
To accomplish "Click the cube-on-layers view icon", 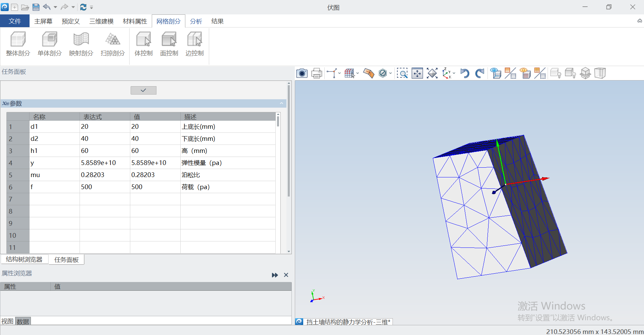I will point(585,73).
